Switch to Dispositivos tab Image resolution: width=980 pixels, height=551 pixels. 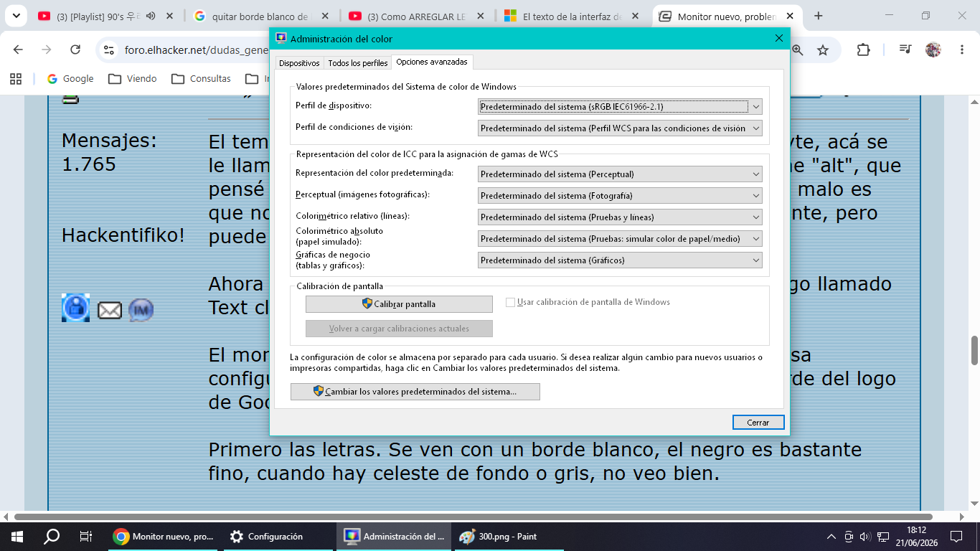pos(299,63)
